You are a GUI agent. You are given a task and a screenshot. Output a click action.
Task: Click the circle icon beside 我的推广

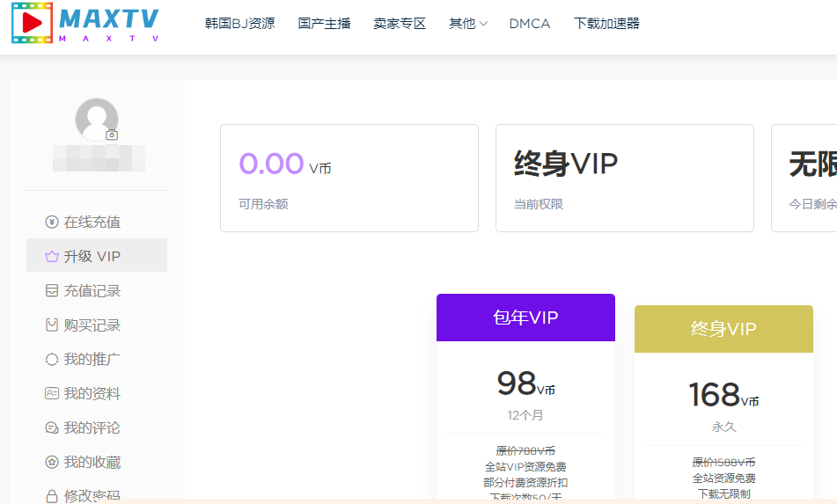[x=52, y=360]
